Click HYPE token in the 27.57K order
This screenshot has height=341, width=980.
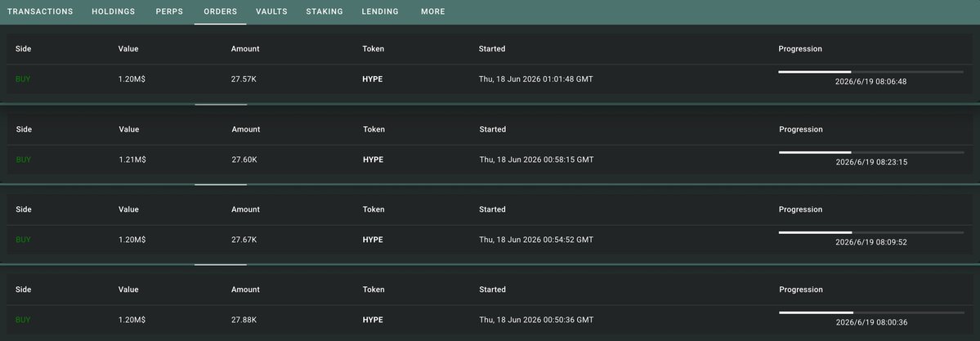(373, 79)
